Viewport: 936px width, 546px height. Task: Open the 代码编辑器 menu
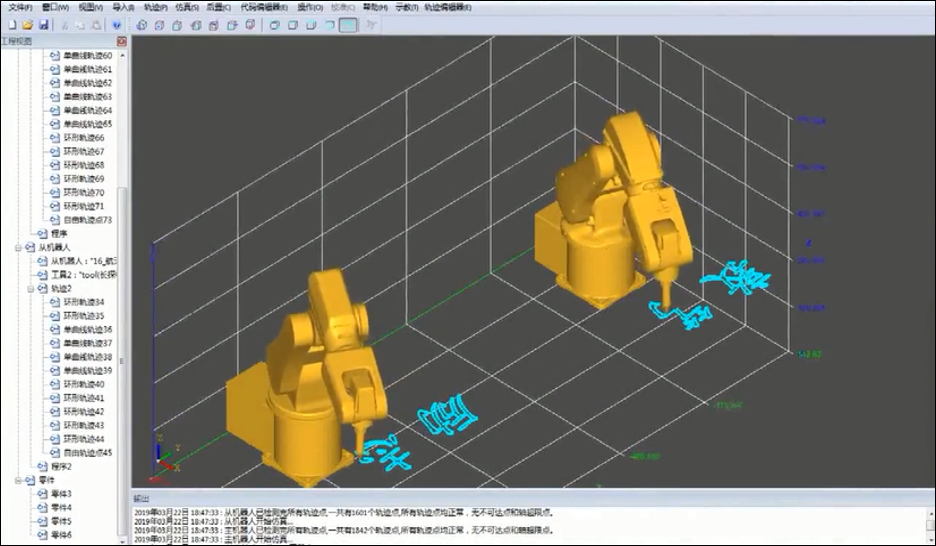pyautogui.click(x=264, y=7)
